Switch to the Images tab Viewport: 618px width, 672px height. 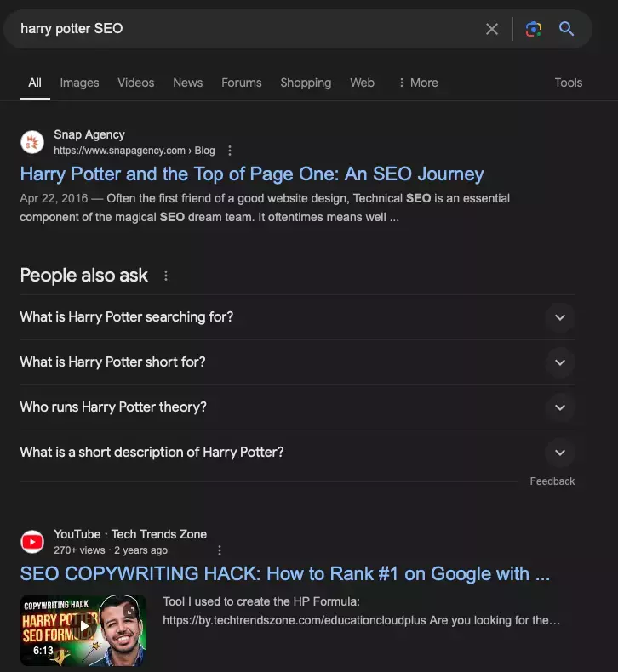(x=79, y=83)
